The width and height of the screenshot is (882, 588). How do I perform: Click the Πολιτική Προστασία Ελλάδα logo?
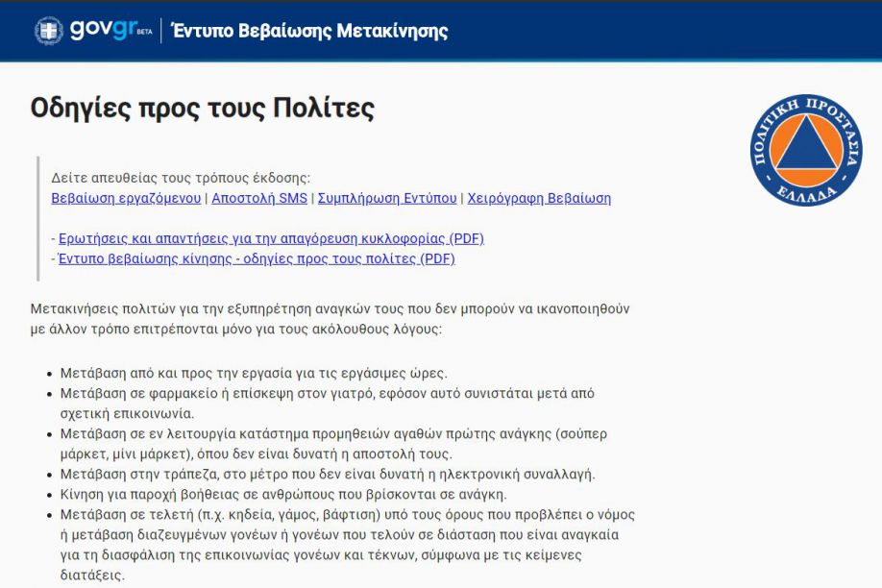tap(806, 150)
